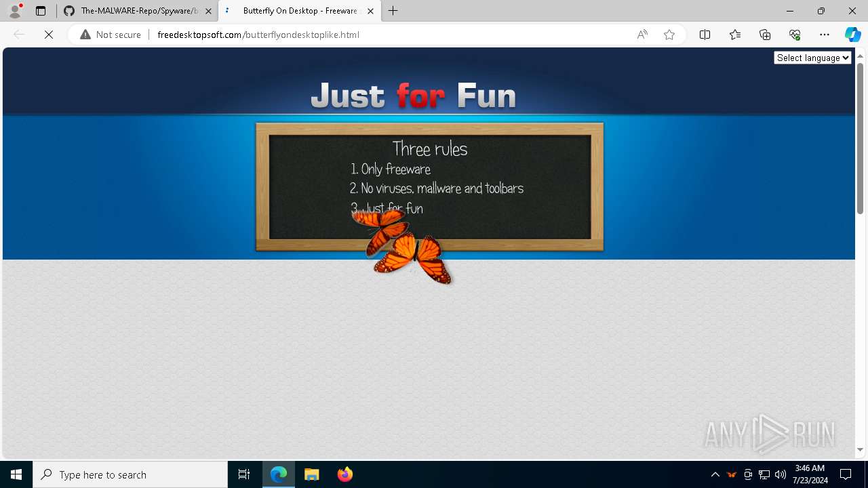
Task: Open the browser profile icon
Action: (x=15, y=11)
